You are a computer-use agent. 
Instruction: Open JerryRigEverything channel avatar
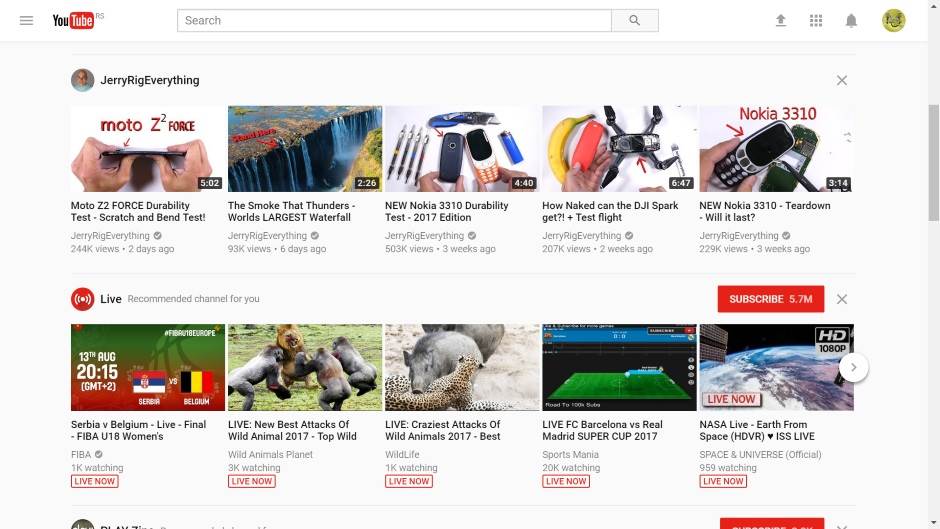pos(82,80)
